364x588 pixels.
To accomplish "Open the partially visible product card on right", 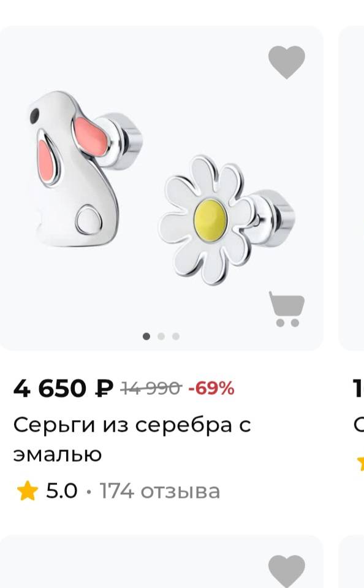I will click(351, 188).
